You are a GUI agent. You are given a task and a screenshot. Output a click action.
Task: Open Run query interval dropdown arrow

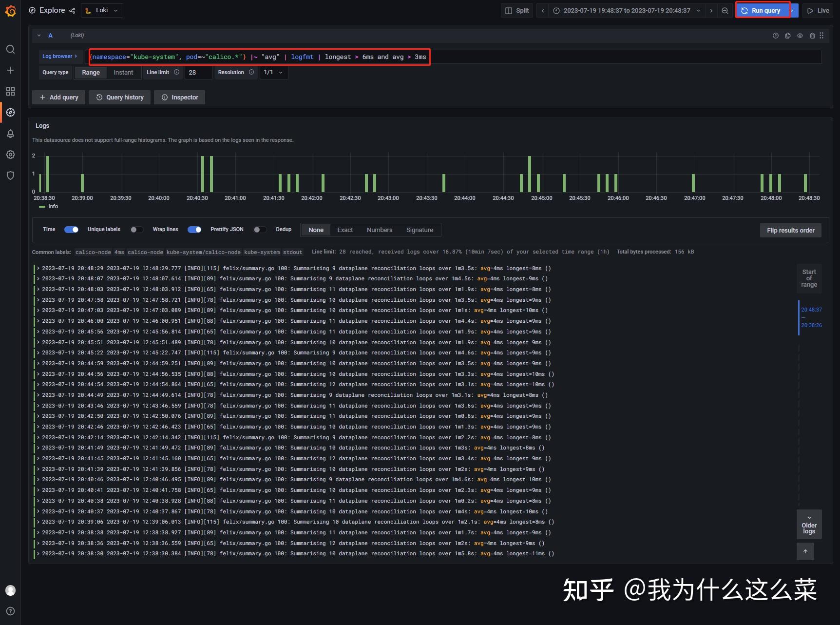[x=794, y=11]
